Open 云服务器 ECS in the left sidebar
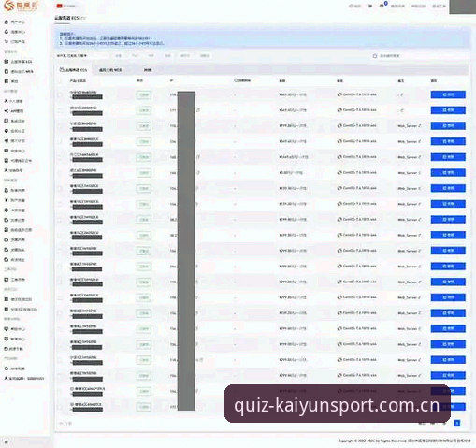476x448 pixels. 18,62
